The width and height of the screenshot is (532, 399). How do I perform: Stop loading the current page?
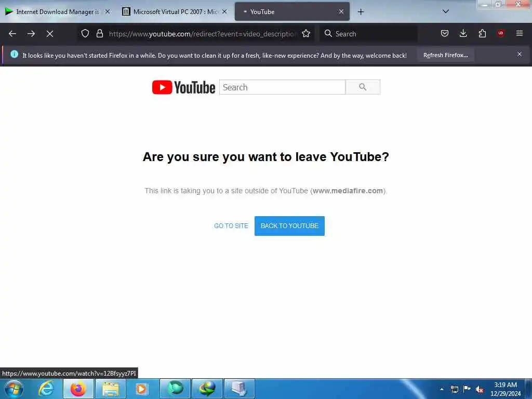tap(50, 34)
